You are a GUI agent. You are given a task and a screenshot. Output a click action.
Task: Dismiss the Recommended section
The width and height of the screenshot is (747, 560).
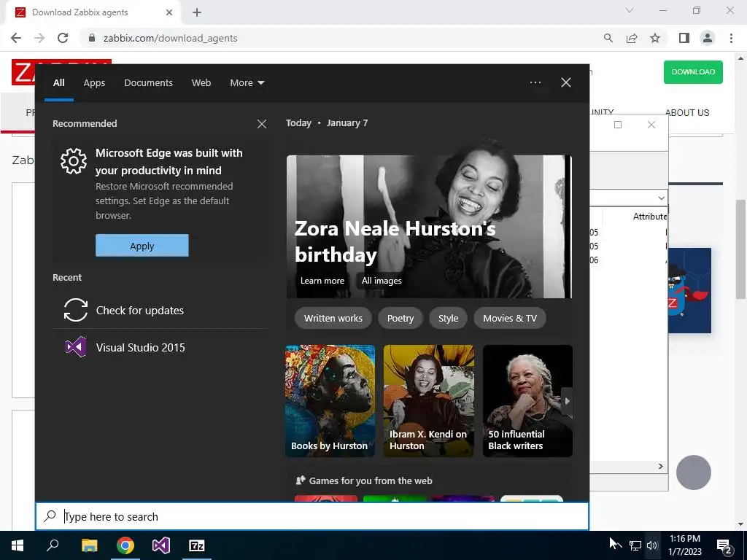pyautogui.click(x=262, y=124)
